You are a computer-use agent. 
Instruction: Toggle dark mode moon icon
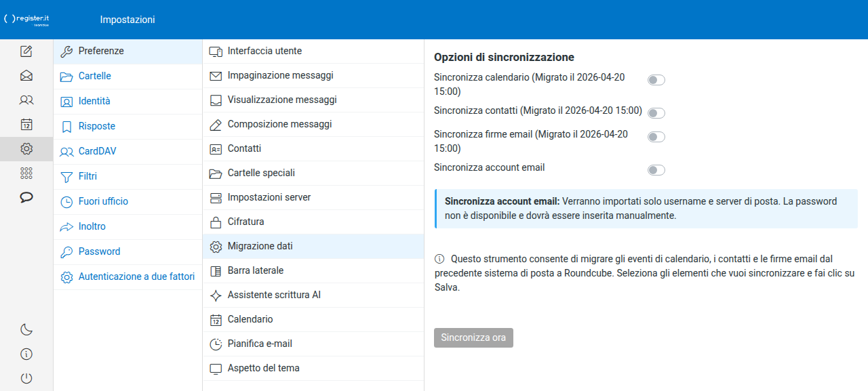26,329
